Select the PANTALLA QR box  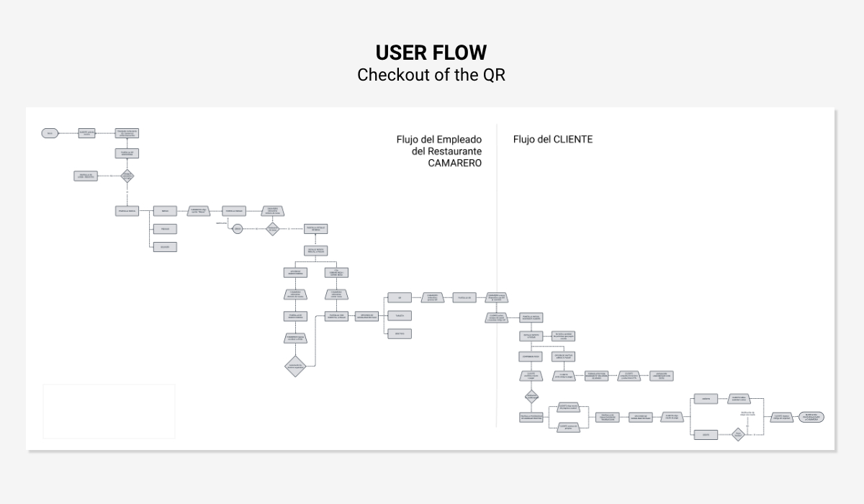click(x=464, y=297)
